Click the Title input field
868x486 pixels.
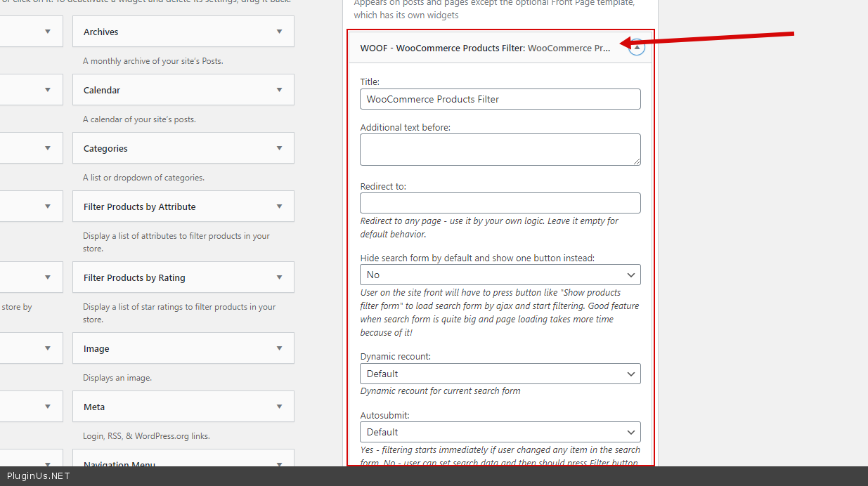click(500, 99)
